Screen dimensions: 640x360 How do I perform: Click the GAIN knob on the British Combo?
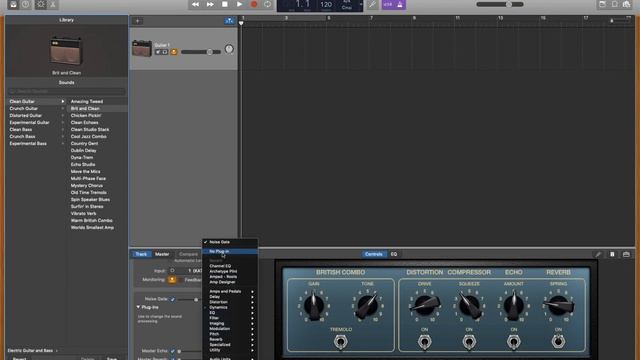313,306
